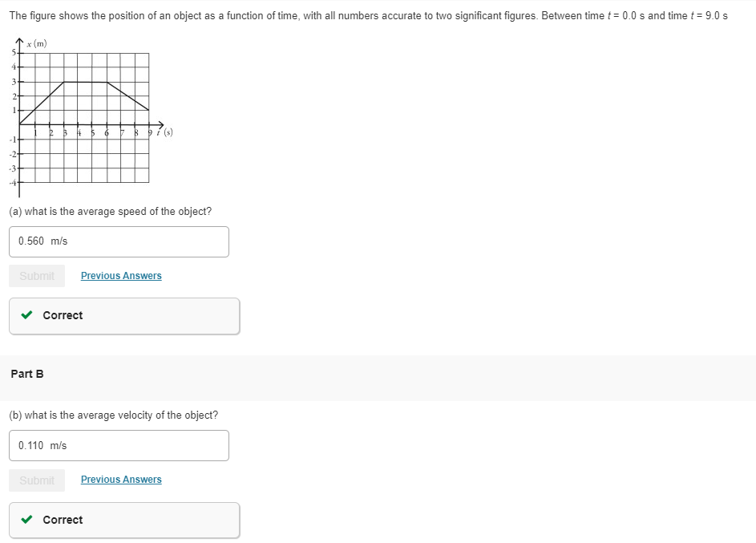This screenshot has height=543, width=756.
Task: Open the Part B Correct feedback panel
Action: tap(124, 520)
